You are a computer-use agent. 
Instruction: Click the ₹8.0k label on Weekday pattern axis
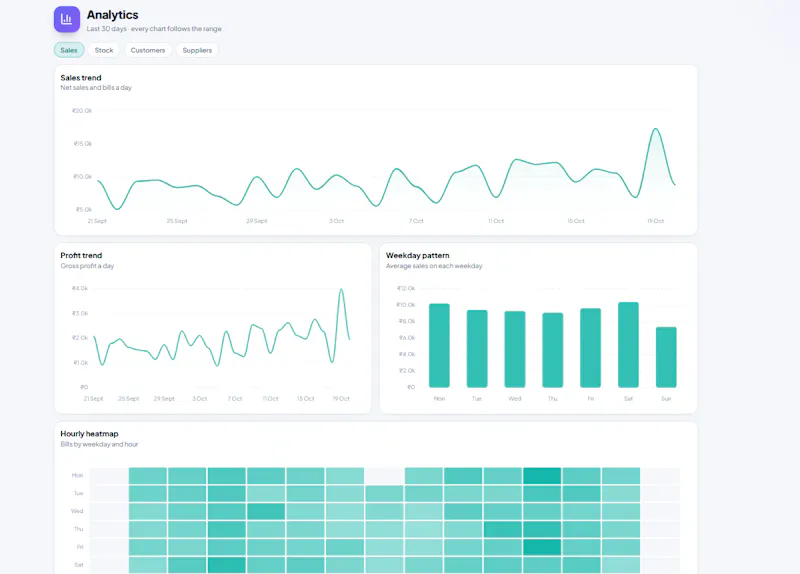coord(407,321)
